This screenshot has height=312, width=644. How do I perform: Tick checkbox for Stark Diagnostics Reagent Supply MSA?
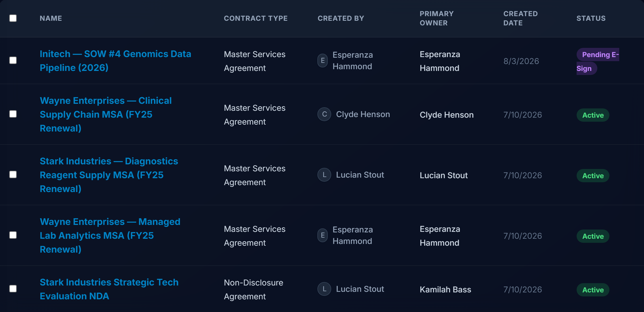coord(13,174)
